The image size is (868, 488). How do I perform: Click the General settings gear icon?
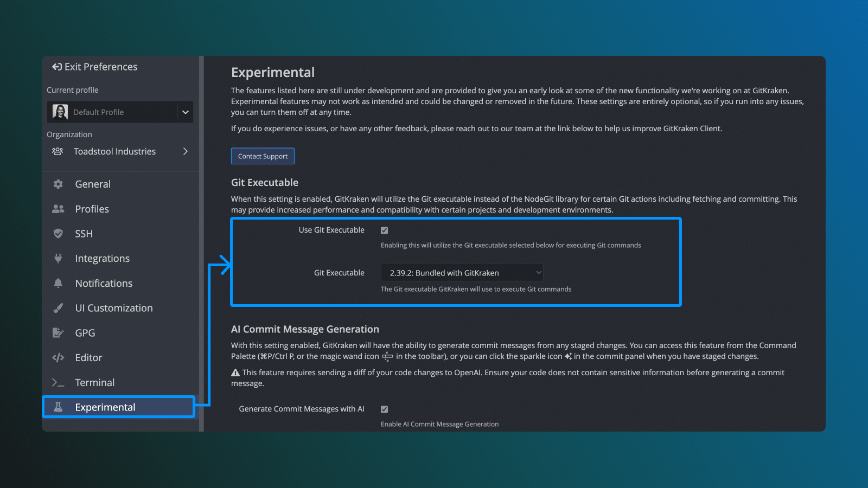tap(58, 184)
